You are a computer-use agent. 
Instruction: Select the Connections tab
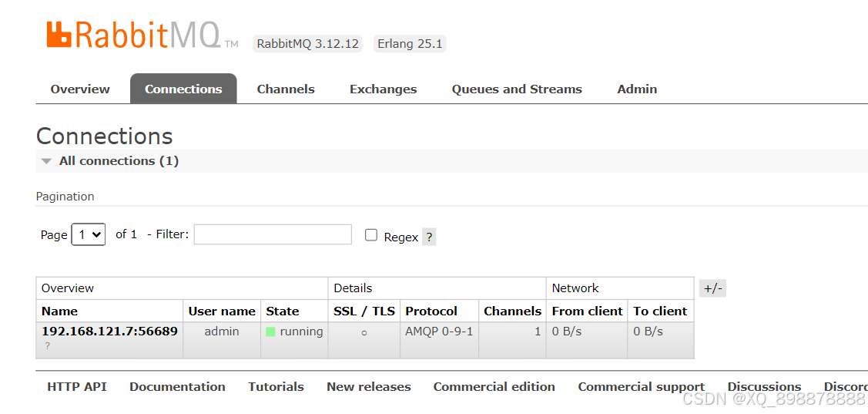183,89
